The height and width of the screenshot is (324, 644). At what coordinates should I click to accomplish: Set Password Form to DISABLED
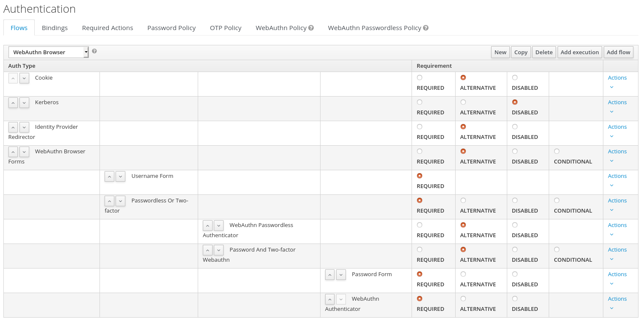[515, 274]
